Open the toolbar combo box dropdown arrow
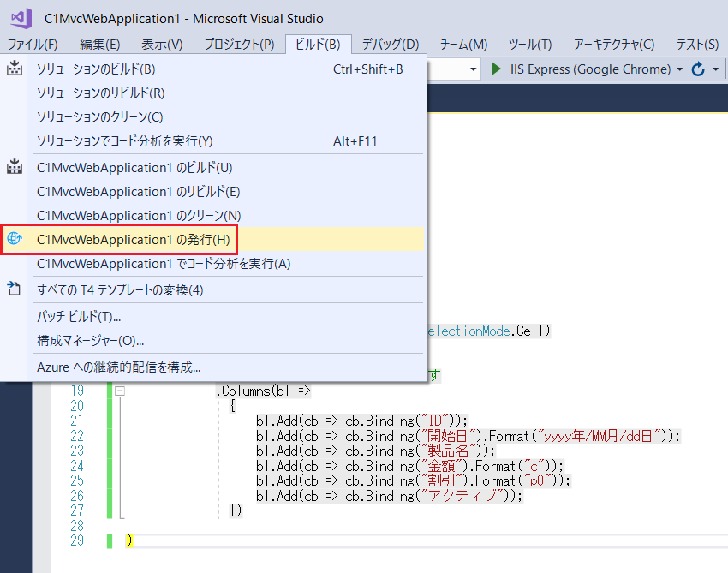 coord(473,69)
